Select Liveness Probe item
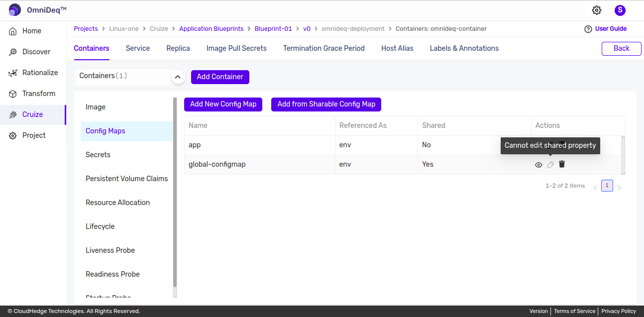644x317 pixels. pyautogui.click(x=126, y=250)
